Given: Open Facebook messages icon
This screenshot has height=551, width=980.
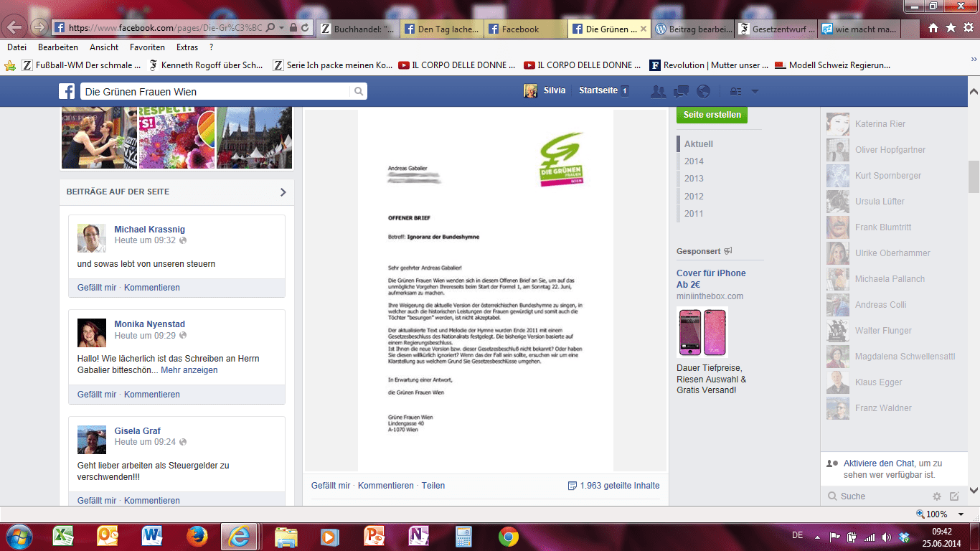Looking at the screenshot, I should [681, 91].
